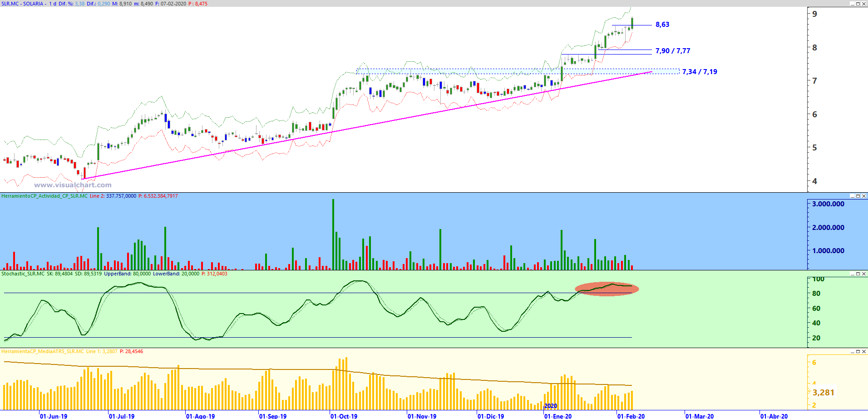Click the 'P: 312,0403' stochastic value
The image size is (868, 419).
[x=215, y=274]
